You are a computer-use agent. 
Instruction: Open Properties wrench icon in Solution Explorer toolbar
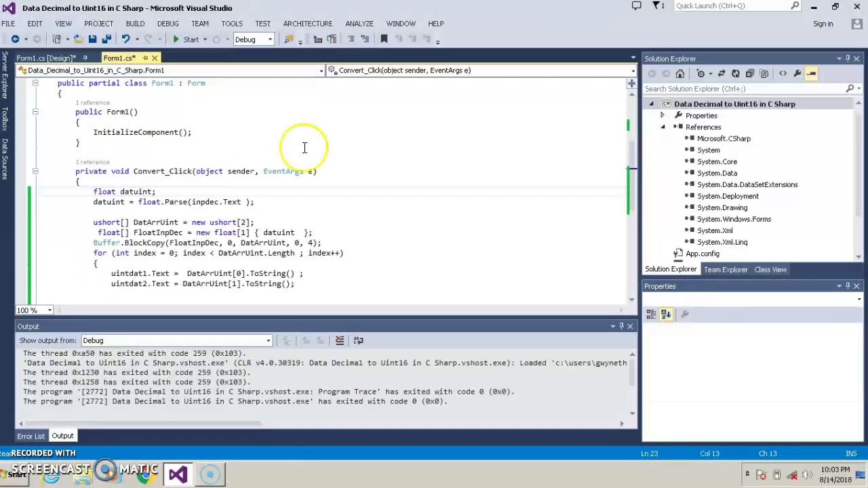pos(797,73)
